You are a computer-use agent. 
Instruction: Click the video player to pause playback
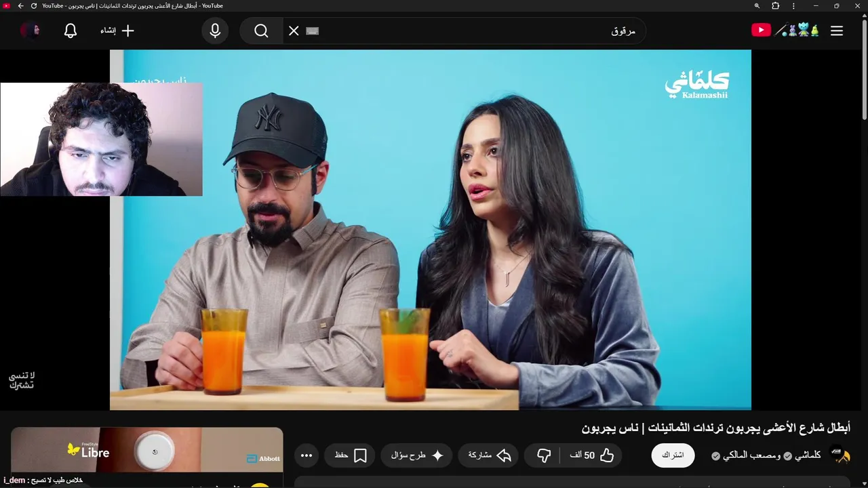point(431,230)
